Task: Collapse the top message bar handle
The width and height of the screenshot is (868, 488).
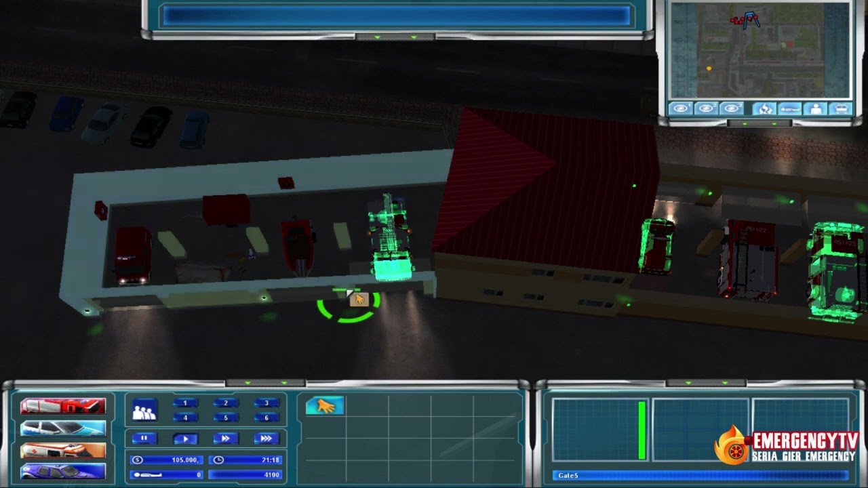Action: click(x=395, y=37)
